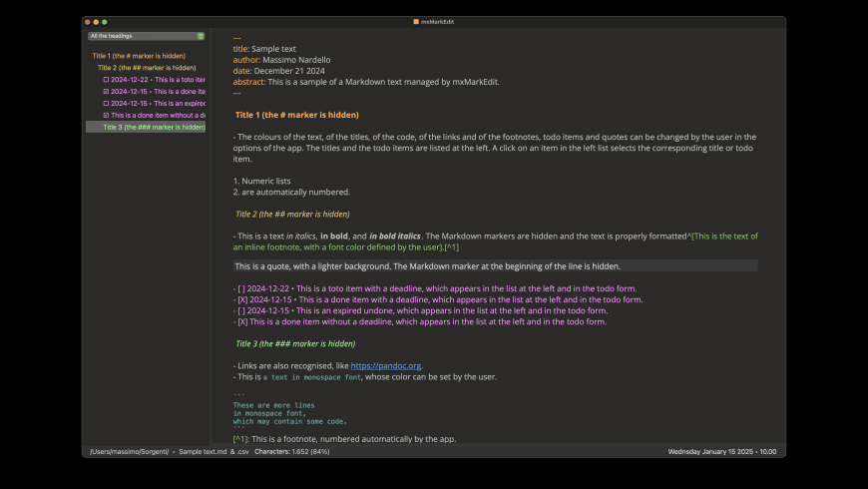
Task: Toggle sidebar checkbox for 2024-12-15 expired item
Action: (107, 104)
